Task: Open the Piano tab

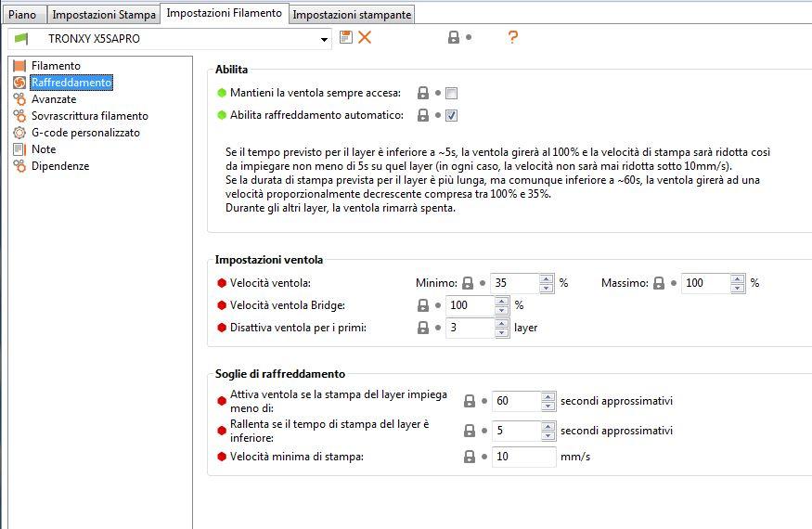Action: 22,15
